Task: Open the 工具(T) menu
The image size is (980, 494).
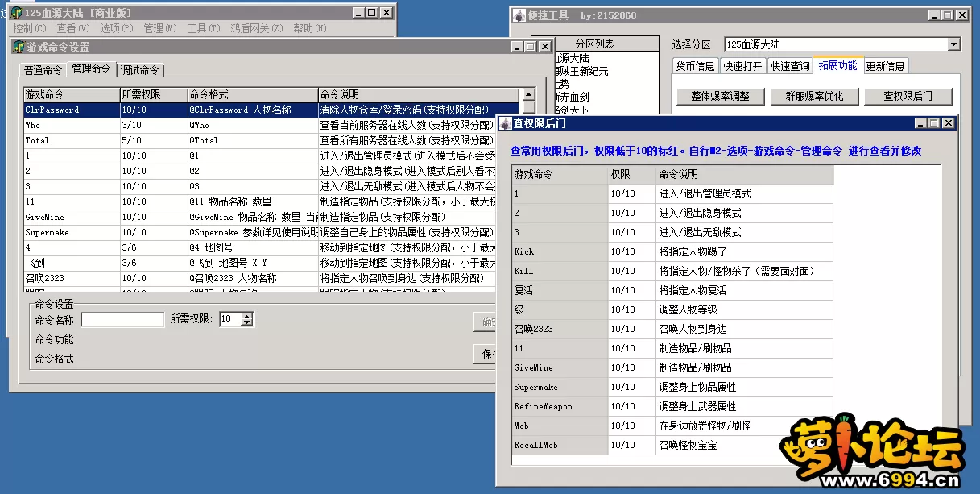Action: [204, 28]
